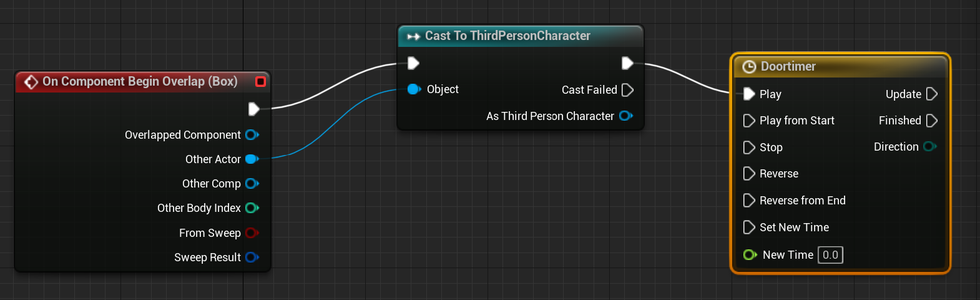Click the Set New Time pin

750,227
